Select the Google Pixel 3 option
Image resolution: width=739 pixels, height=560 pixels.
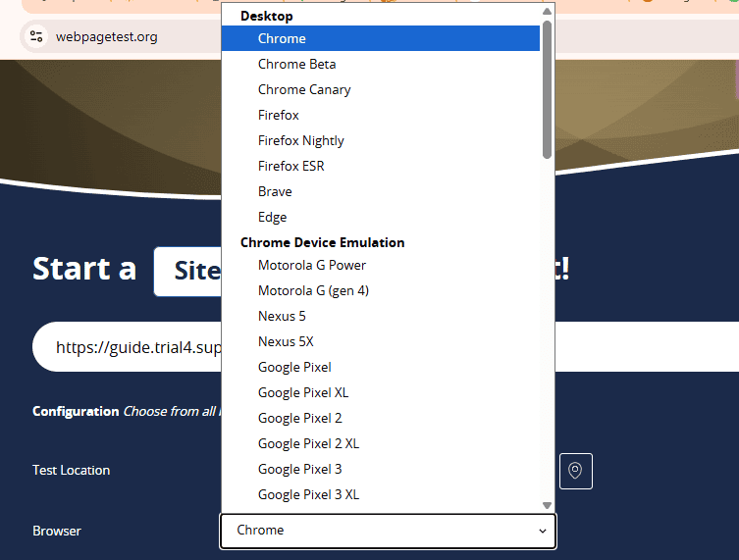[381, 469]
